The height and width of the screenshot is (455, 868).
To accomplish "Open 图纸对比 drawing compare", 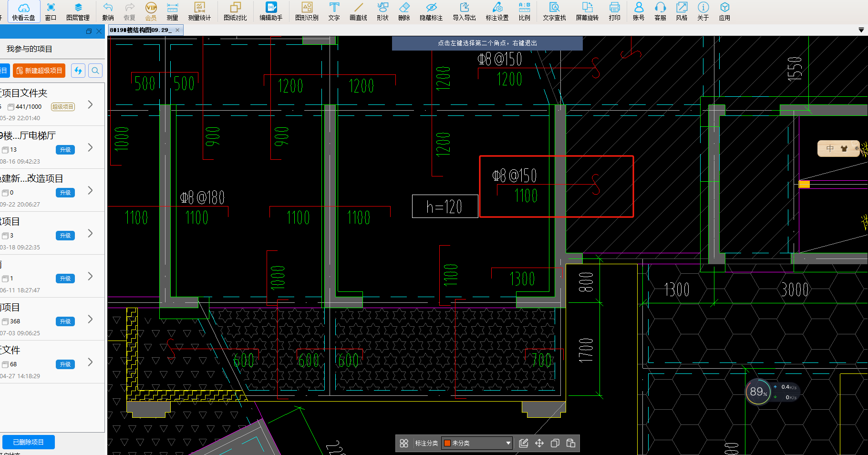I will click(x=235, y=11).
